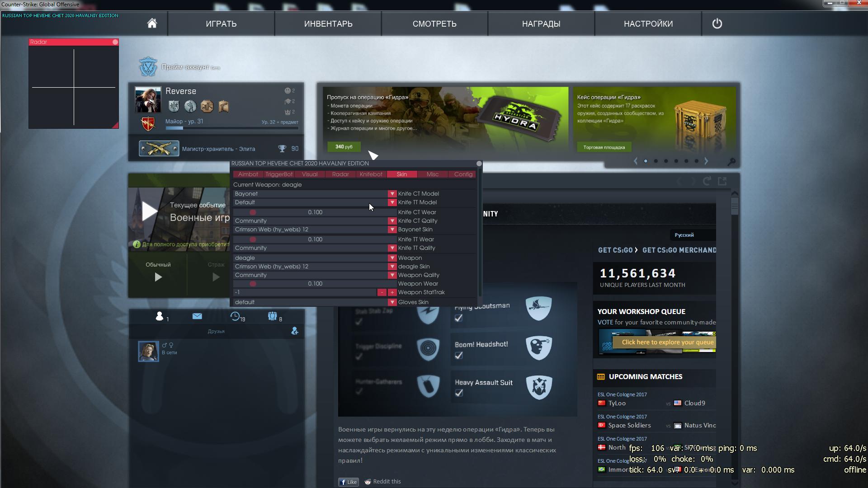Switch to the Aimbot tab
Screen dimensions: 868x488
point(248,174)
